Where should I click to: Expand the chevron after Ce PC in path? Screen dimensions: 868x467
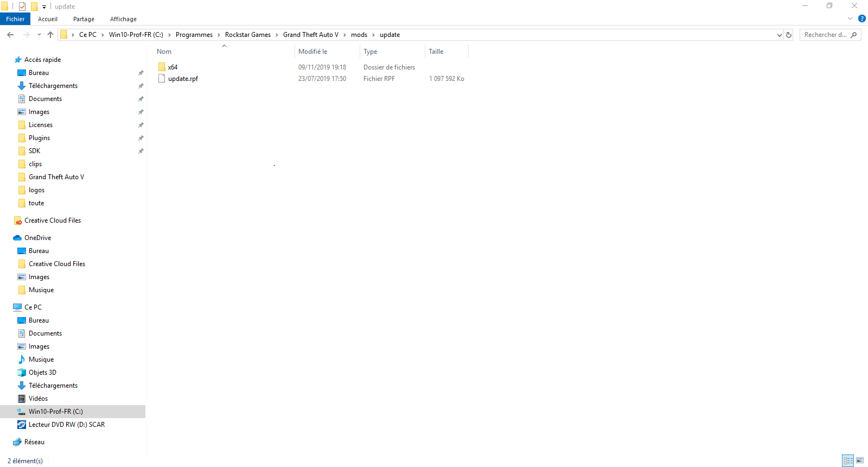pyautogui.click(x=103, y=35)
